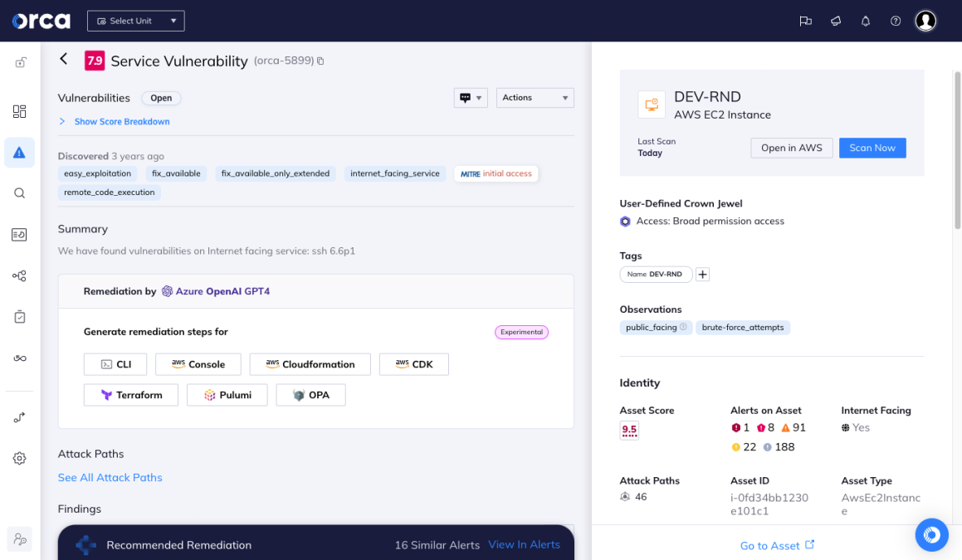The width and height of the screenshot is (962, 560).
Task: Generate remediation steps for AWS Console
Action: click(198, 364)
